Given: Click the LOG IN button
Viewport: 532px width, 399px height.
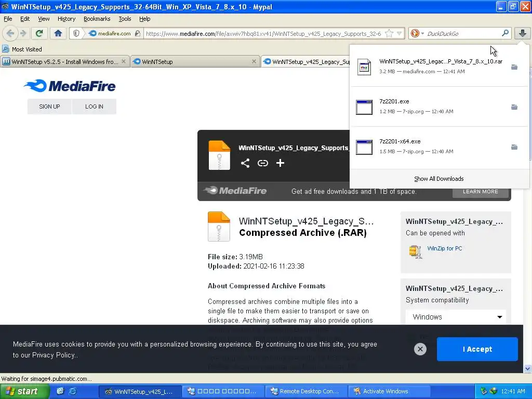Looking at the screenshot, I should 94,107.
